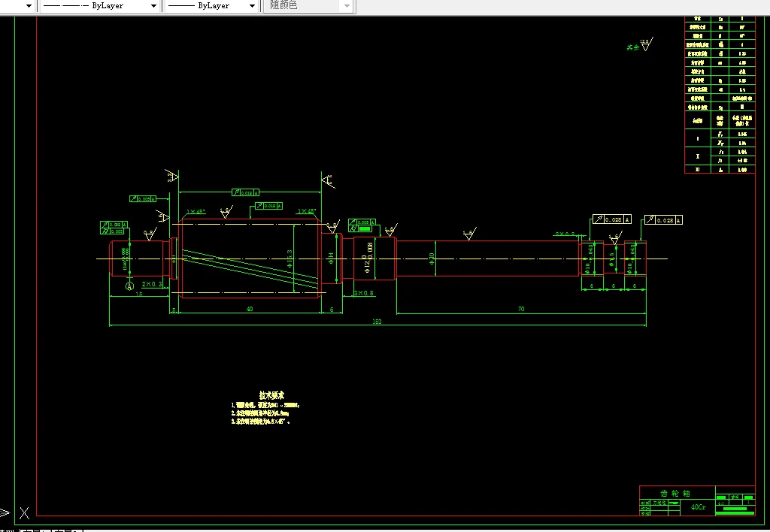Screen dimensions: 770x532
Task: Select the 40 gear width dimension
Action: [x=250, y=309]
